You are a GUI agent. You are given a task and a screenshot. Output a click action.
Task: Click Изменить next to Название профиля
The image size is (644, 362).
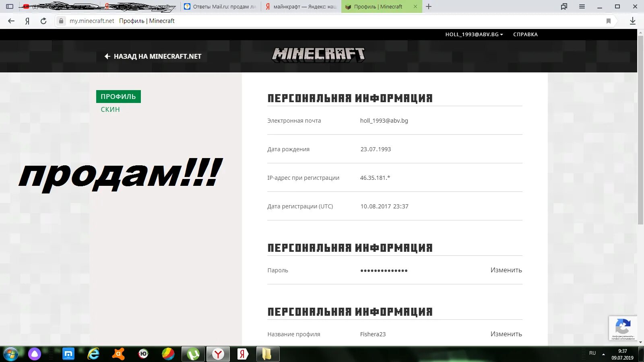click(x=506, y=334)
